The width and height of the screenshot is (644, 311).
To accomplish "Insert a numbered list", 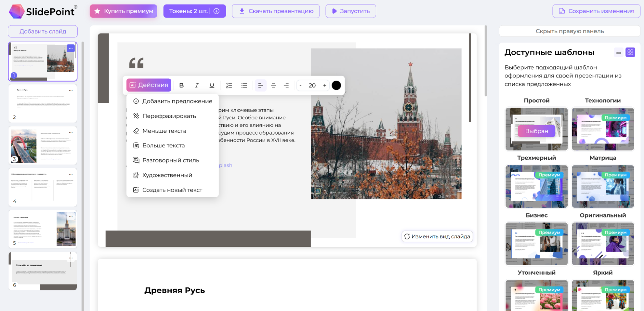I will [x=229, y=85].
